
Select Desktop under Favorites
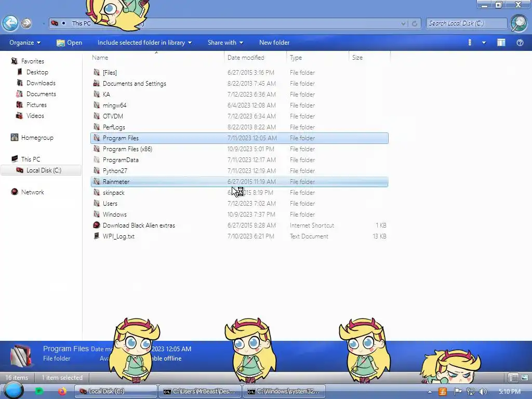37,72
